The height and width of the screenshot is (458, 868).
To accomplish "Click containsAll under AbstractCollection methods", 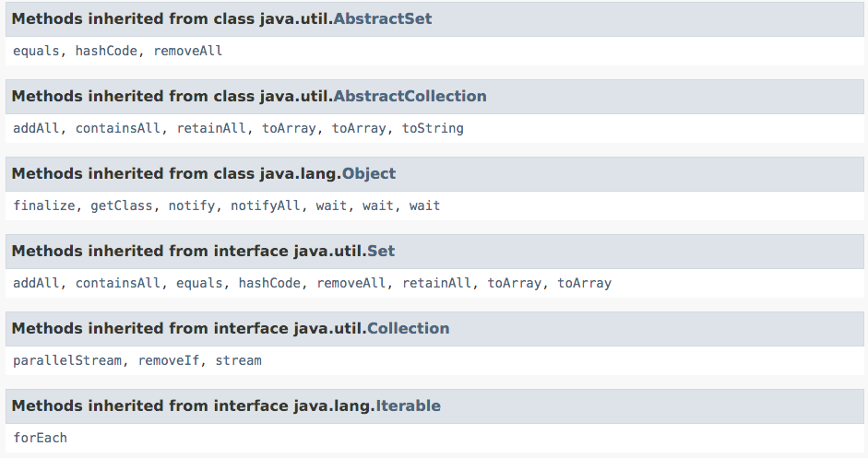I will [x=117, y=128].
